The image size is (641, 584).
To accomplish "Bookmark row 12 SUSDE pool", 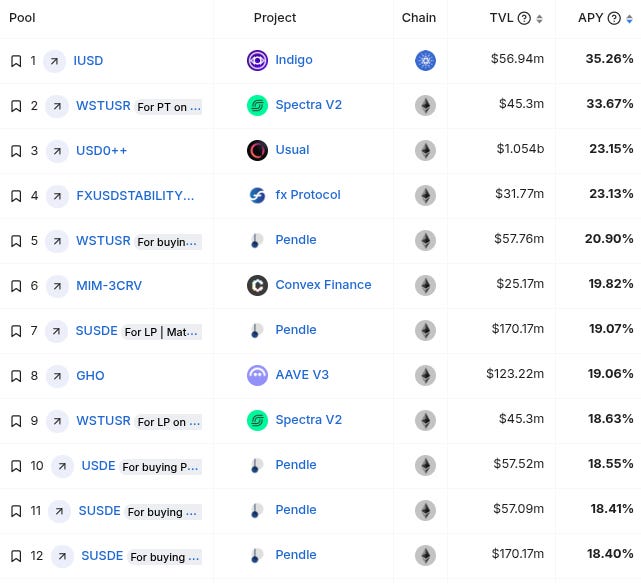I will [x=16, y=556].
